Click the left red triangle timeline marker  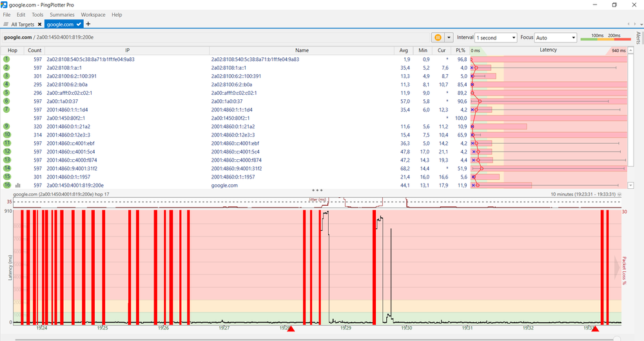click(291, 329)
